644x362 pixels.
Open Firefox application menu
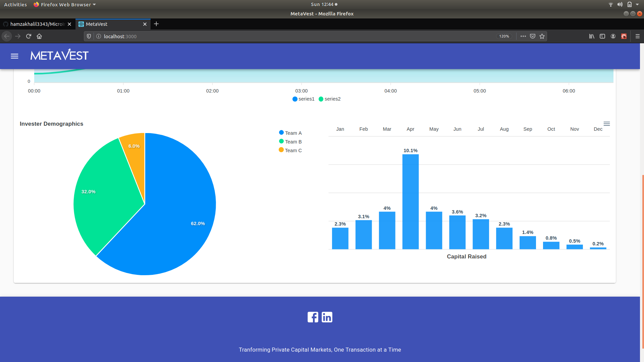[x=637, y=36]
